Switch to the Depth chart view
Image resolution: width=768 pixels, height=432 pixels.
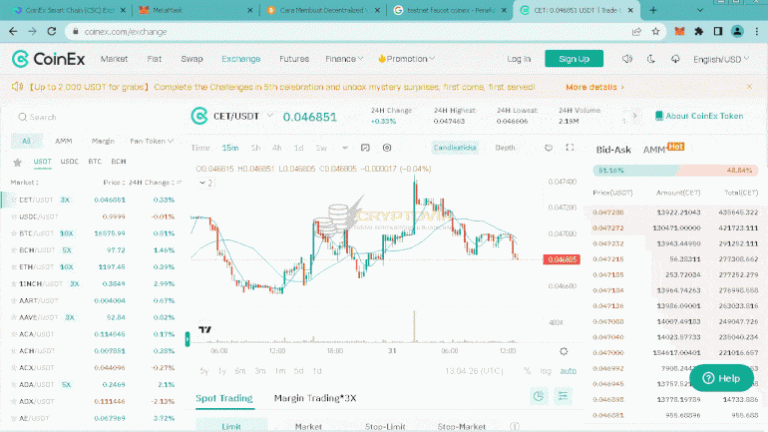tap(506, 147)
